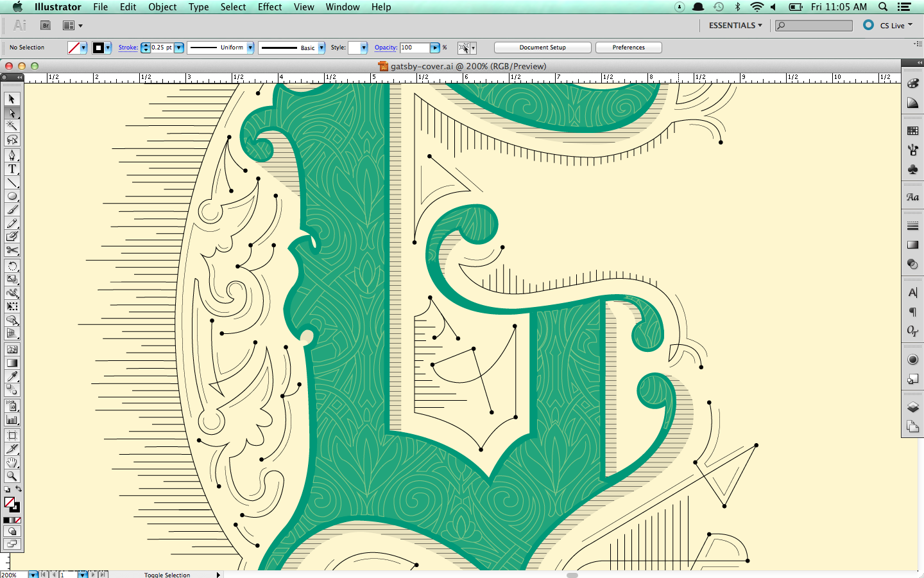924x578 pixels.
Task: Open the zoom level dropdown at 200%
Action: click(x=33, y=575)
